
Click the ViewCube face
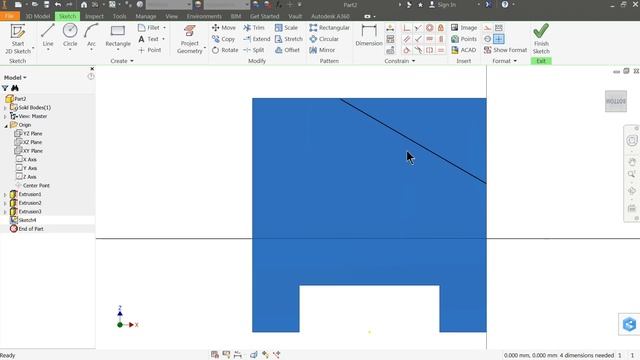click(x=616, y=101)
